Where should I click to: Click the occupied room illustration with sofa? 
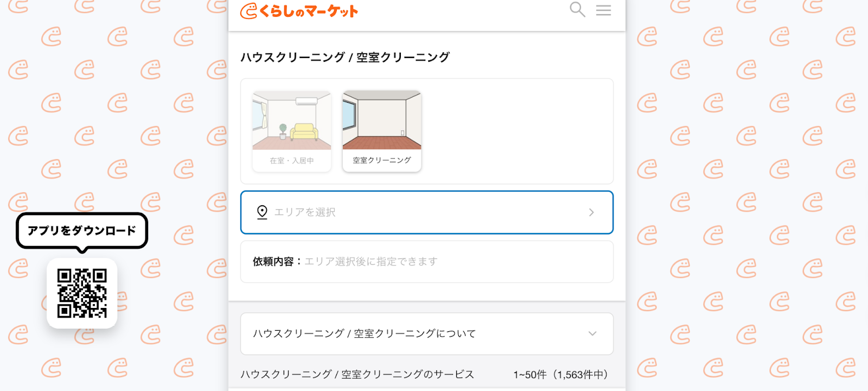click(x=292, y=121)
